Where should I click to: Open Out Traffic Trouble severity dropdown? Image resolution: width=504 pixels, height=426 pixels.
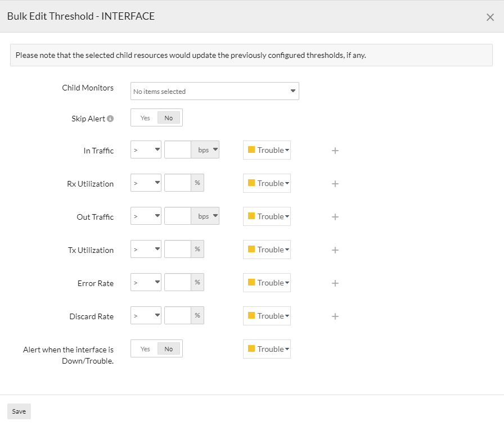pyautogui.click(x=267, y=216)
